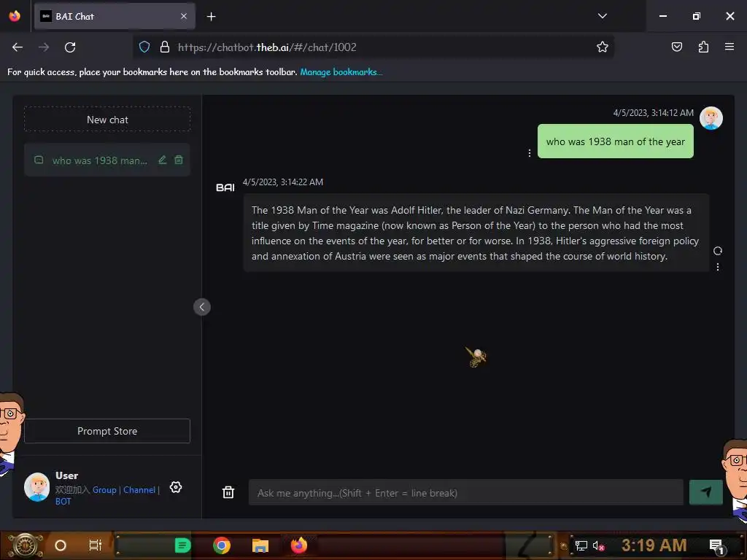
Task: Open Firefox View icon
Action: 15,16
